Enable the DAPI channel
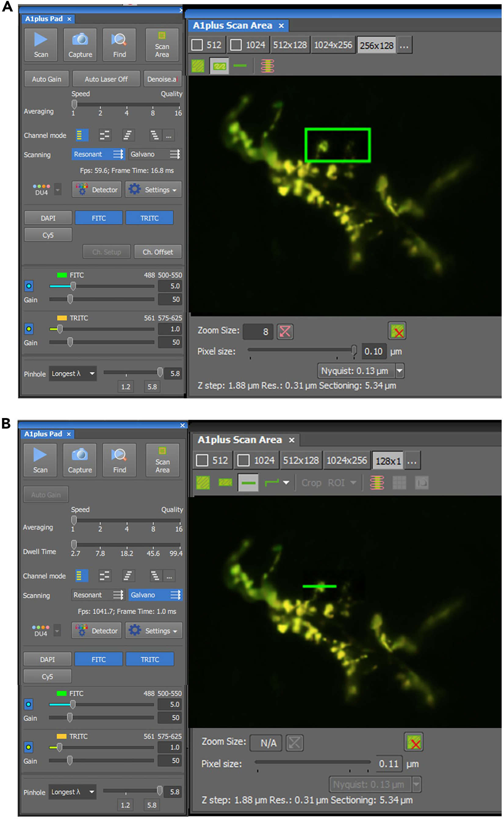 (x=48, y=218)
